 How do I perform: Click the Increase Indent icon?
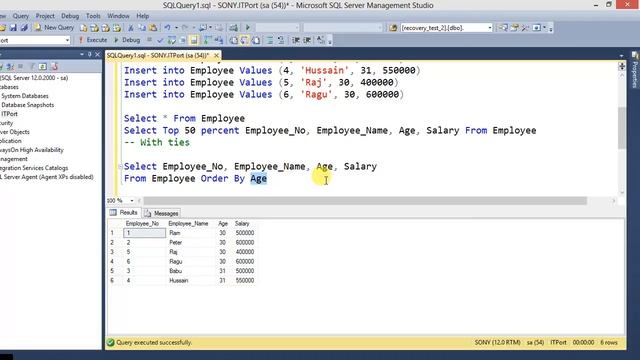307,40
